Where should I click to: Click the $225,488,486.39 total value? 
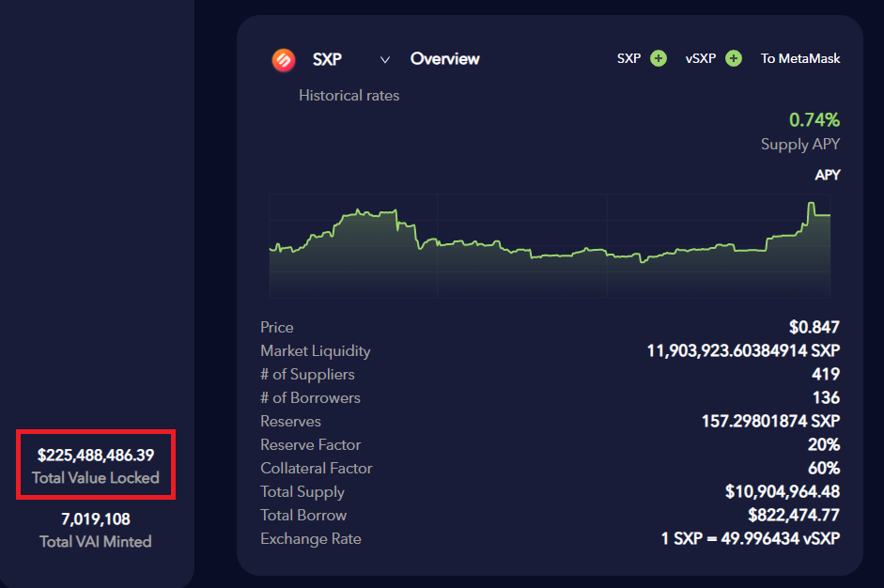96,455
